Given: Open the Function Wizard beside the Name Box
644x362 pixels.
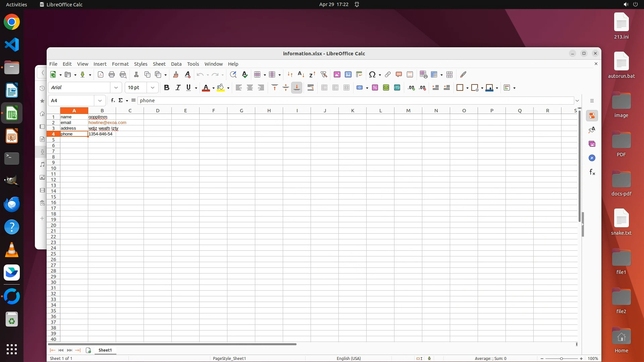Looking at the screenshot, I should 113,100.
